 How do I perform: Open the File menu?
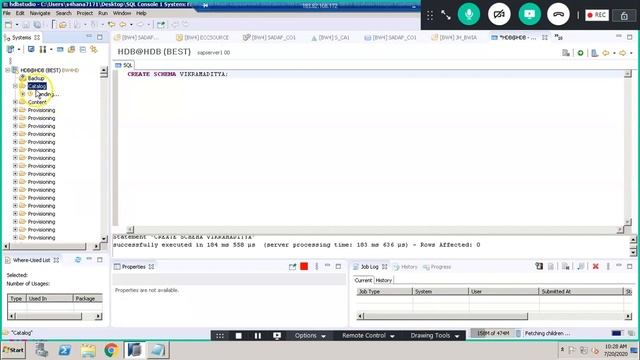tap(7, 13)
